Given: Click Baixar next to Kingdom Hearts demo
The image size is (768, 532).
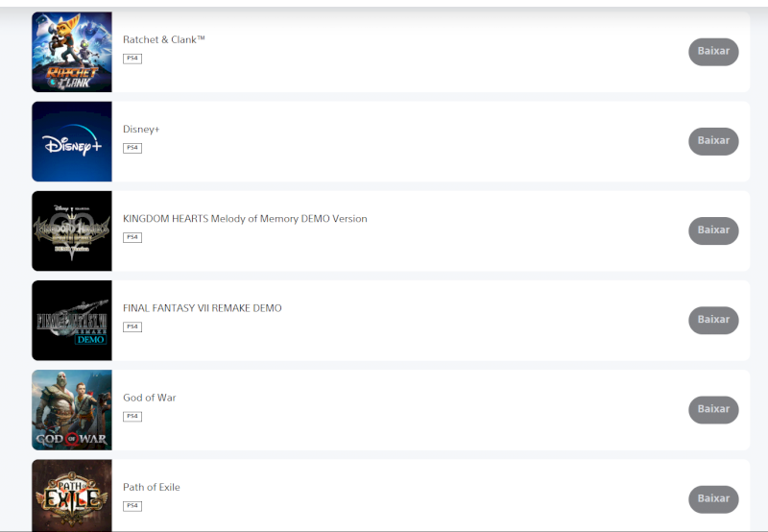Looking at the screenshot, I should click(x=713, y=230).
